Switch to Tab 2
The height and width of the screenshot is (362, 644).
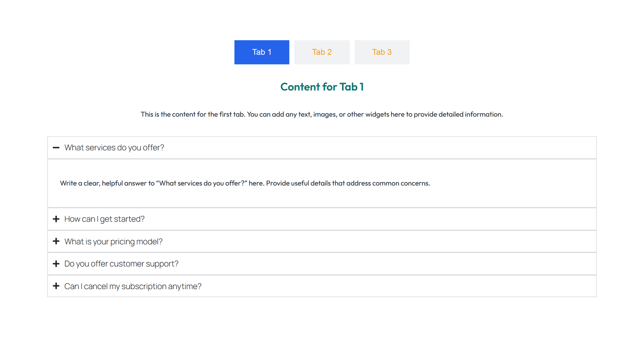[322, 52]
